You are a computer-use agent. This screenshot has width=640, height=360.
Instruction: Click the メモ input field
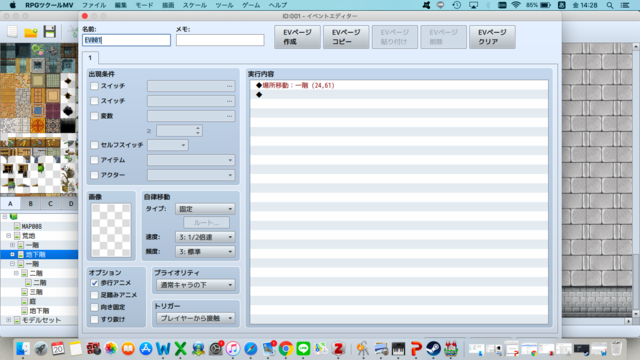pyautogui.click(x=220, y=40)
